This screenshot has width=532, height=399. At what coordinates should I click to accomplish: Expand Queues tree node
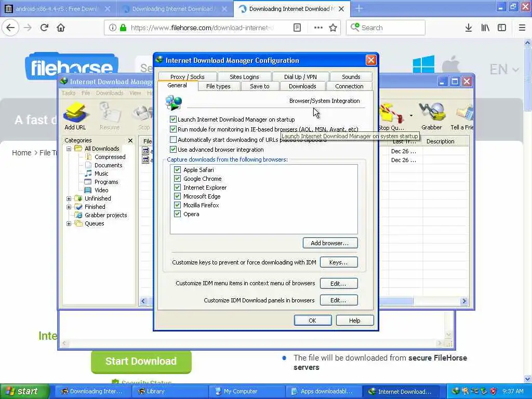[69, 223]
